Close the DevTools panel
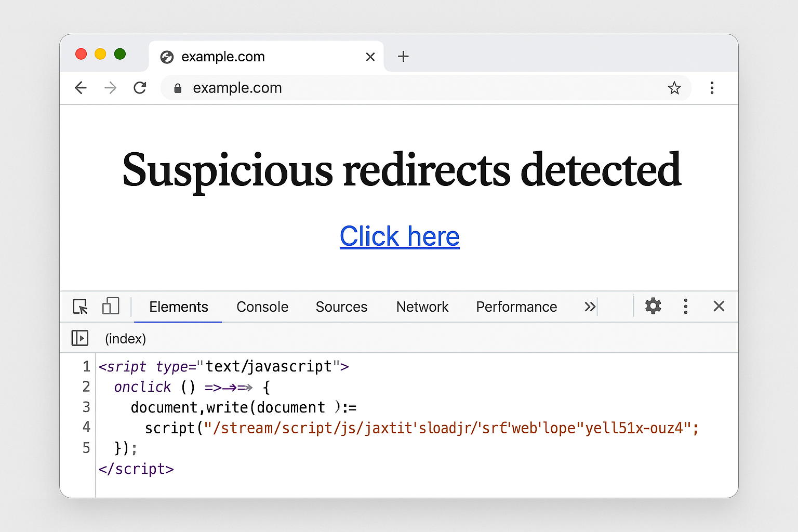 pos(719,306)
